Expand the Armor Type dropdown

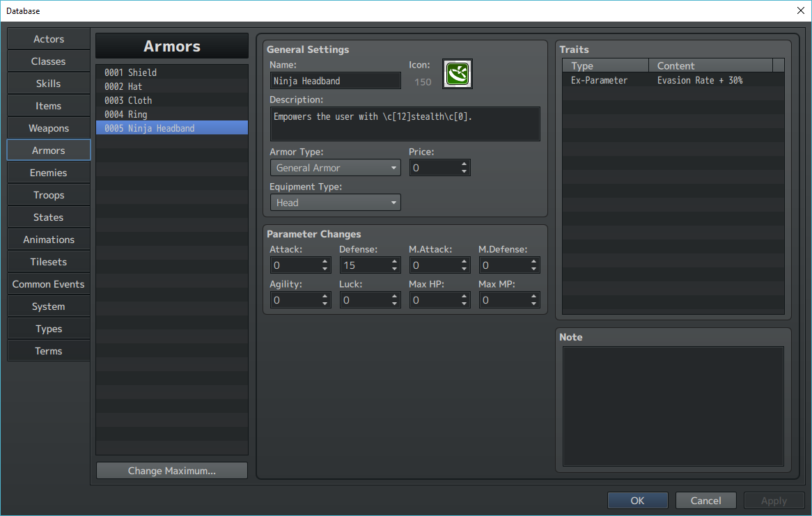click(335, 168)
